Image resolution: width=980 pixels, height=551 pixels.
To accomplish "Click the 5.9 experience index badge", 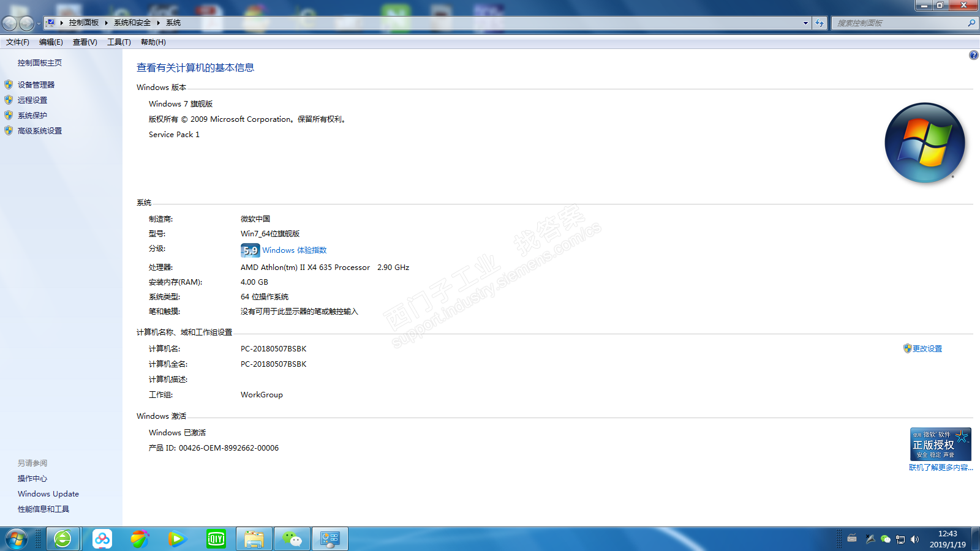I will [250, 250].
